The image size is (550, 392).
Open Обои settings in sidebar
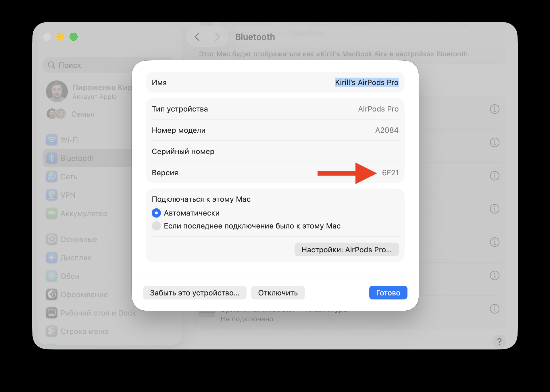coord(70,276)
